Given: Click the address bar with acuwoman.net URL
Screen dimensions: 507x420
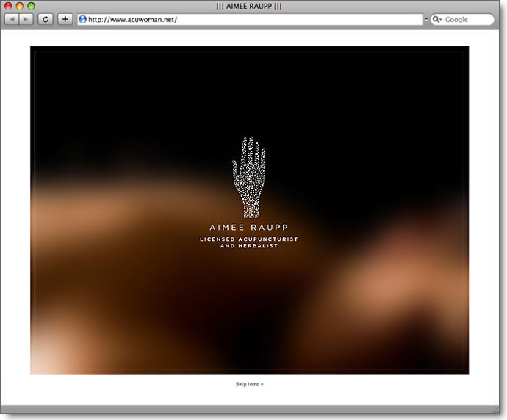Looking at the screenshot, I should [250, 19].
